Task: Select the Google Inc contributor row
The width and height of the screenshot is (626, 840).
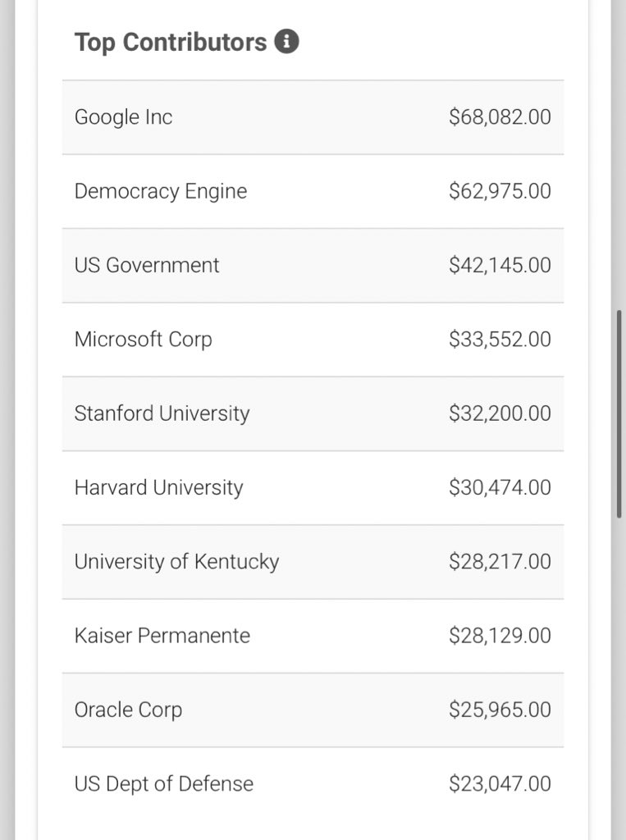Action: click(x=313, y=117)
